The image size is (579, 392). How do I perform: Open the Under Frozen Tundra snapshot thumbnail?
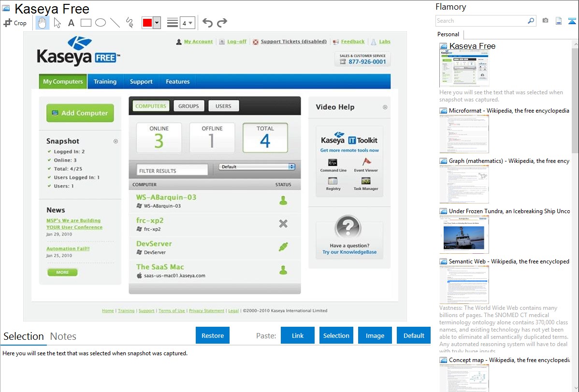pyautogui.click(x=464, y=234)
